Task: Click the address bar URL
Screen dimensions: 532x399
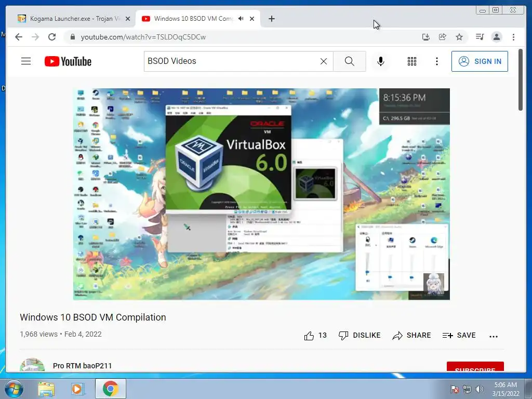Action: (143, 37)
